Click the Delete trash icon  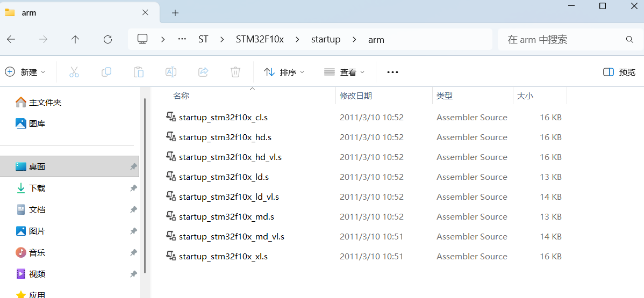[x=235, y=72]
